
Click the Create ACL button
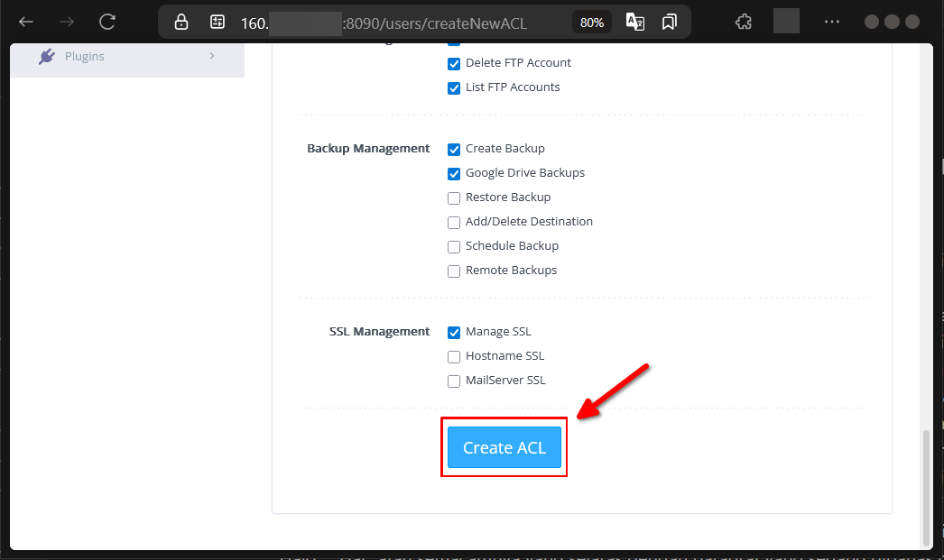pos(504,447)
